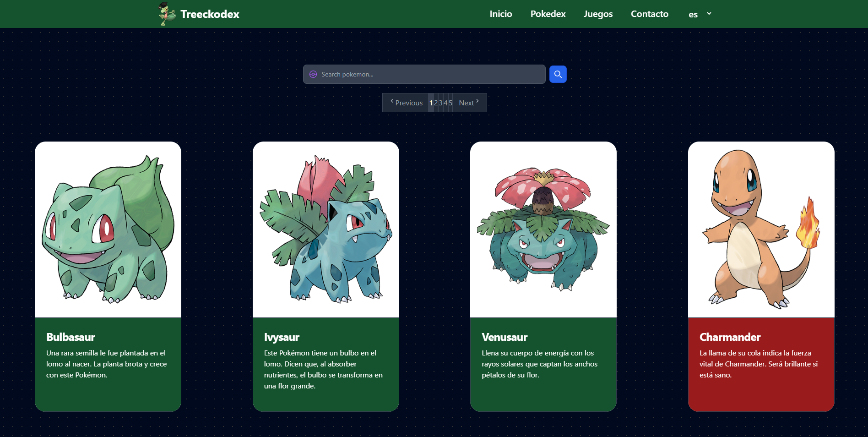
Task: Click the Treeckodex site title
Action: pyautogui.click(x=210, y=14)
